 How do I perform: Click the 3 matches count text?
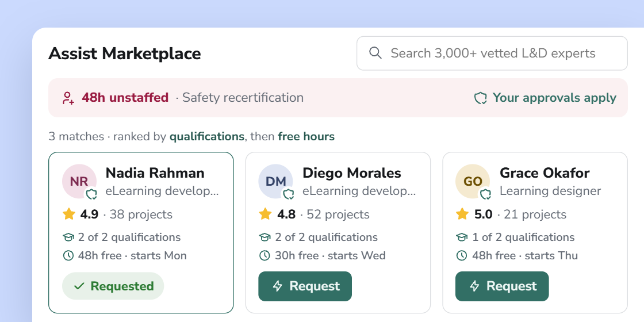pyautogui.click(x=76, y=136)
